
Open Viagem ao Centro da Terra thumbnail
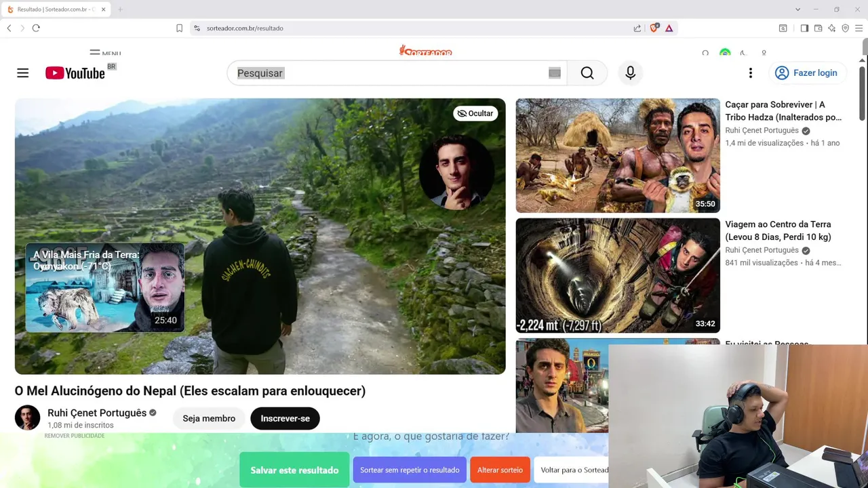pyautogui.click(x=618, y=275)
